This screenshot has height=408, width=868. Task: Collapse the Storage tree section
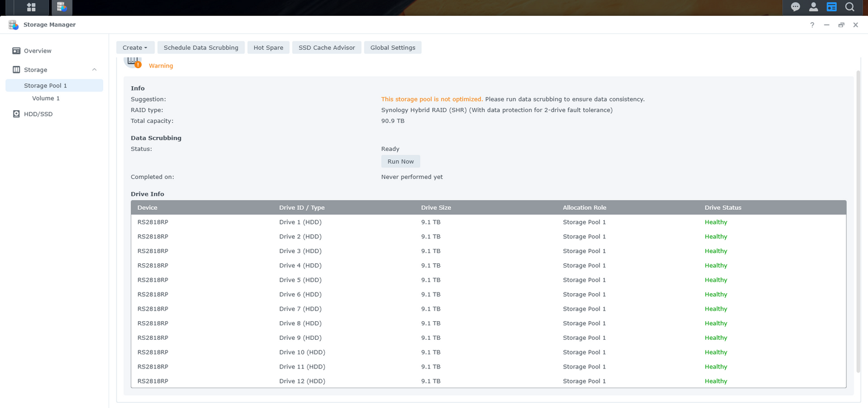click(x=94, y=70)
